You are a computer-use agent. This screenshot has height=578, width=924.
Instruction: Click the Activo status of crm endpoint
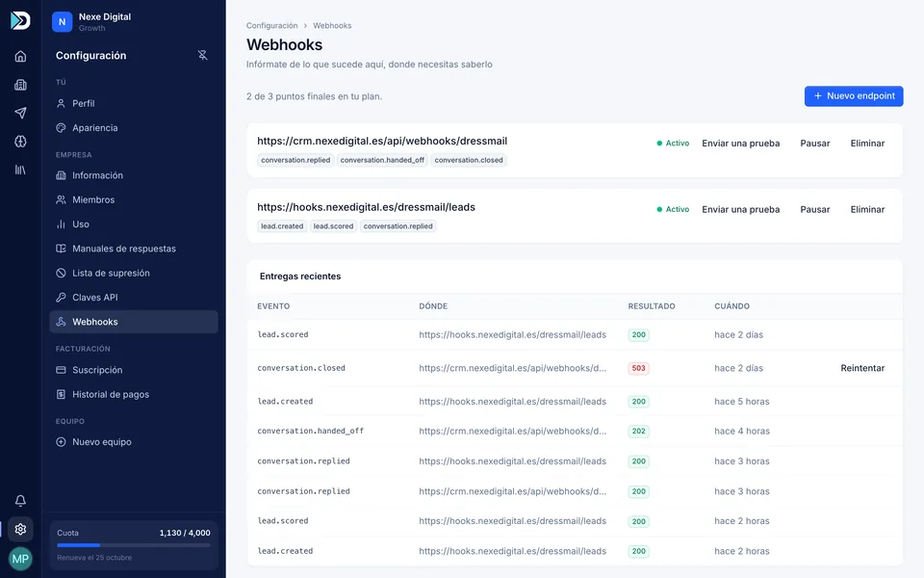[x=673, y=144]
